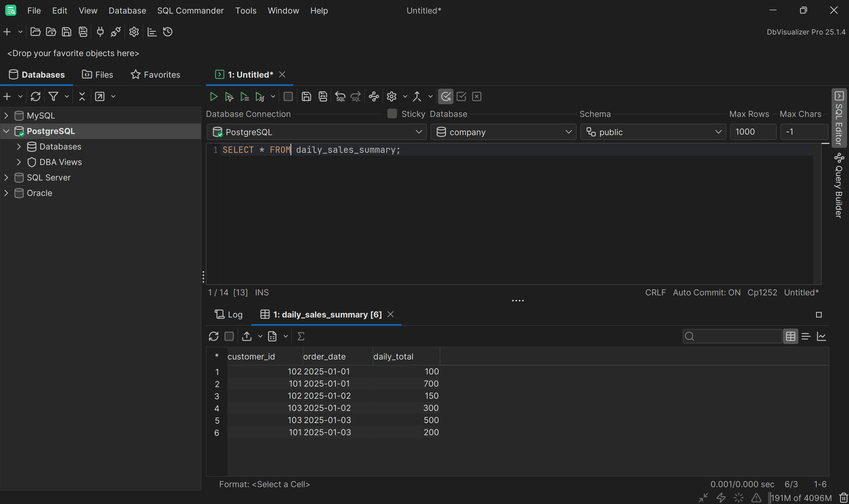This screenshot has width=849, height=504.
Task: Toggle Auto Commit in status bar
Action: 706,292
